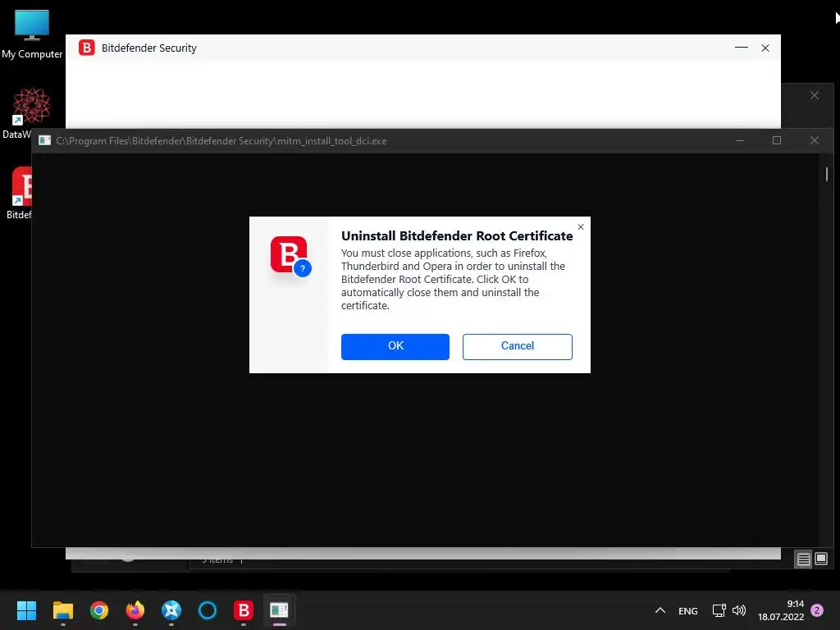The height and width of the screenshot is (630, 840).
Task: Minimize the mitm_install_tool_dci.exe console window
Action: click(x=740, y=140)
